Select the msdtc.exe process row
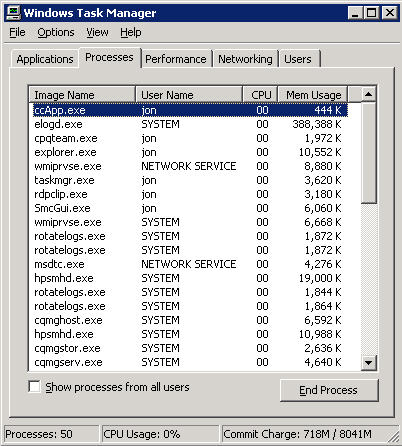The width and height of the screenshot is (402, 446). (190, 264)
